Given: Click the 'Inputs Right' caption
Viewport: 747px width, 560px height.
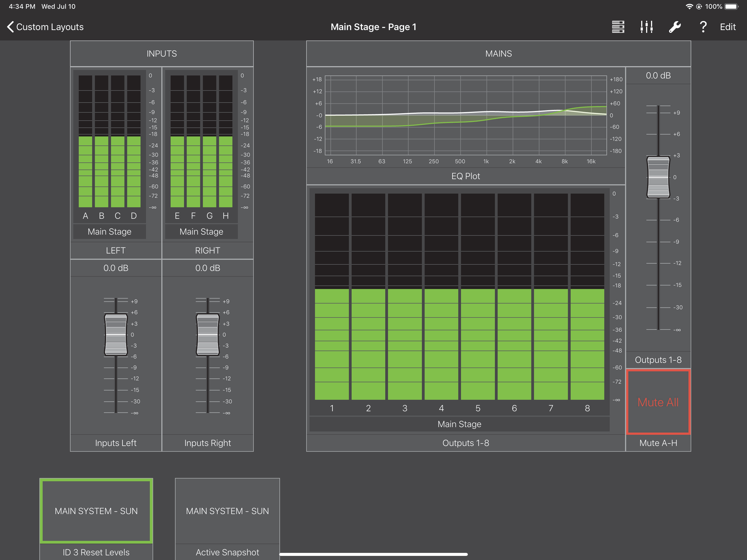Looking at the screenshot, I should (x=208, y=443).
